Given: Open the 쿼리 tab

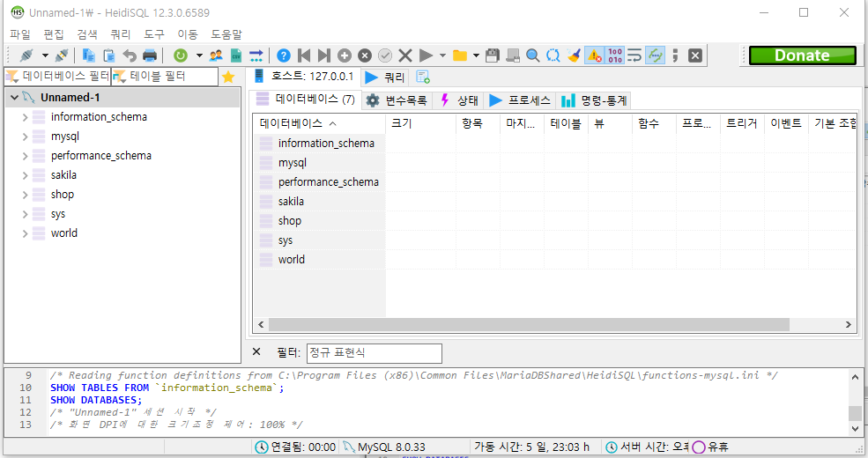Looking at the screenshot, I should coord(385,78).
